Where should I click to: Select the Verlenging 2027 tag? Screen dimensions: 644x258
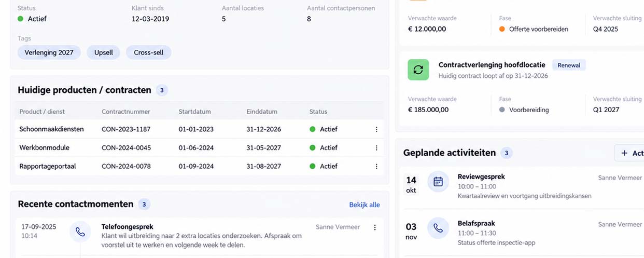click(x=49, y=52)
